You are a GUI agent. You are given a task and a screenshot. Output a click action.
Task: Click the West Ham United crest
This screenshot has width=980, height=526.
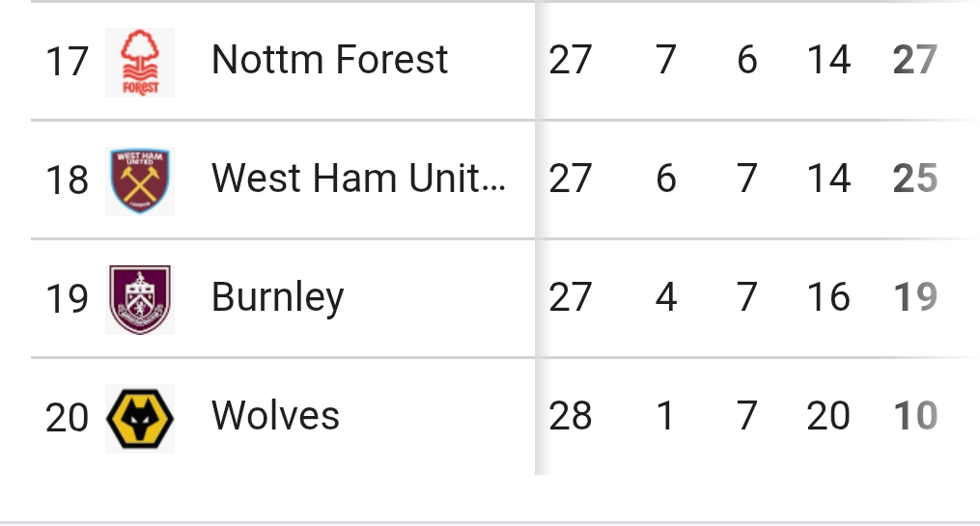pyautogui.click(x=140, y=180)
